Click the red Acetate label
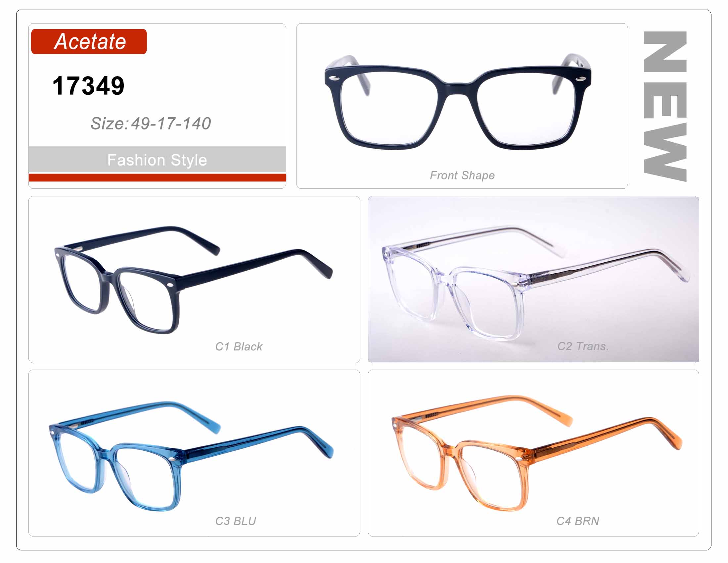728x563 pixels. pyautogui.click(x=89, y=42)
